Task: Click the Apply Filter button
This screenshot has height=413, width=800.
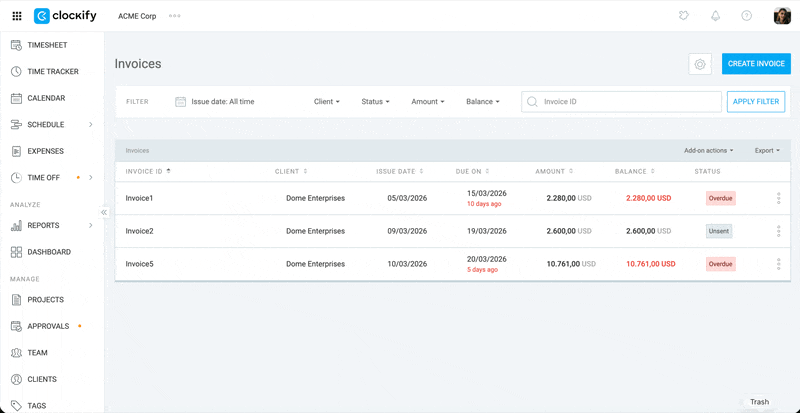Action: pyautogui.click(x=755, y=102)
